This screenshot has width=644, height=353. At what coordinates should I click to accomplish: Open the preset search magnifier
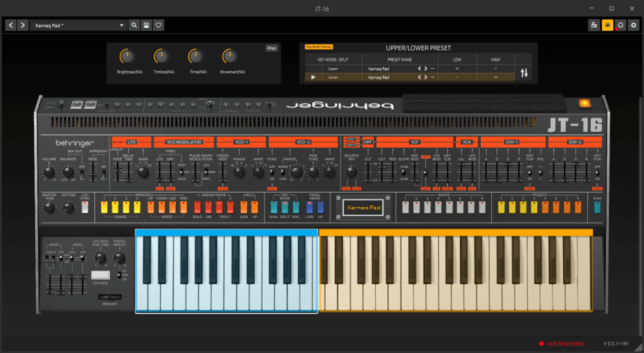coord(134,25)
